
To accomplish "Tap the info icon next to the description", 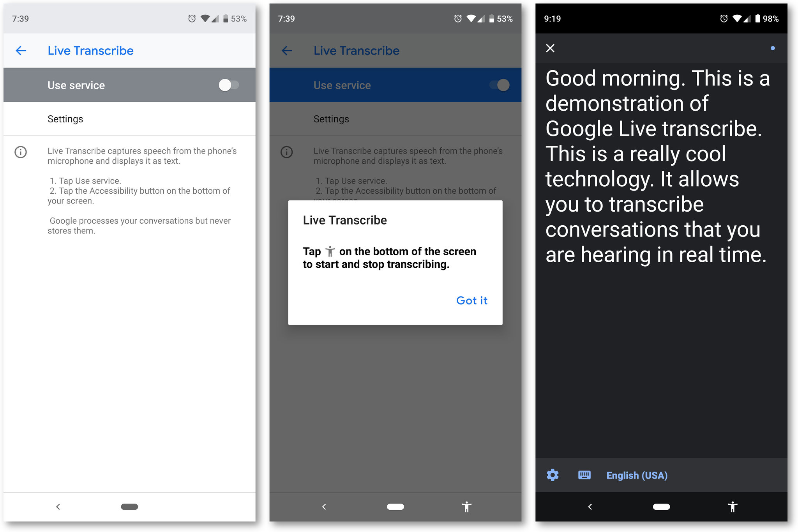I will pyautogui.click(x=20, y=152).
